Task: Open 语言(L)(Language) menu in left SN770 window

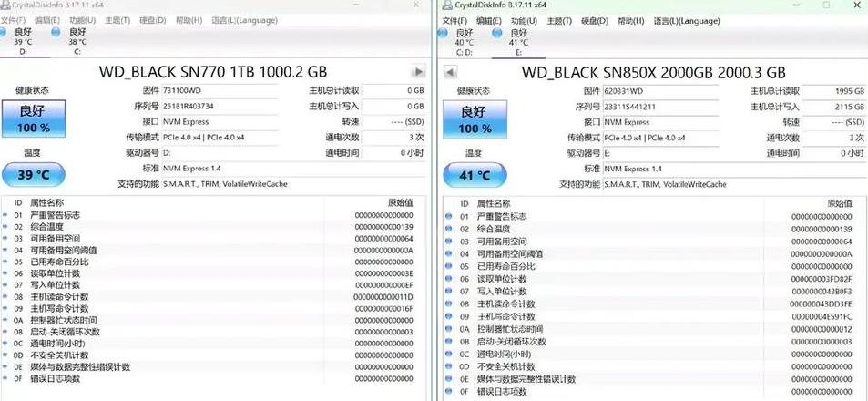Action: 244,20
